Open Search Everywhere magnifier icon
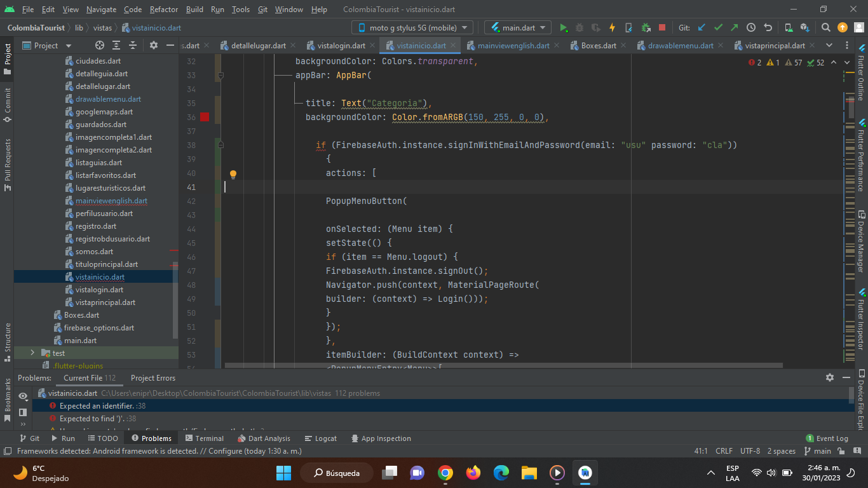The height and width of the screenshot is (488, 868). point(826,28)
